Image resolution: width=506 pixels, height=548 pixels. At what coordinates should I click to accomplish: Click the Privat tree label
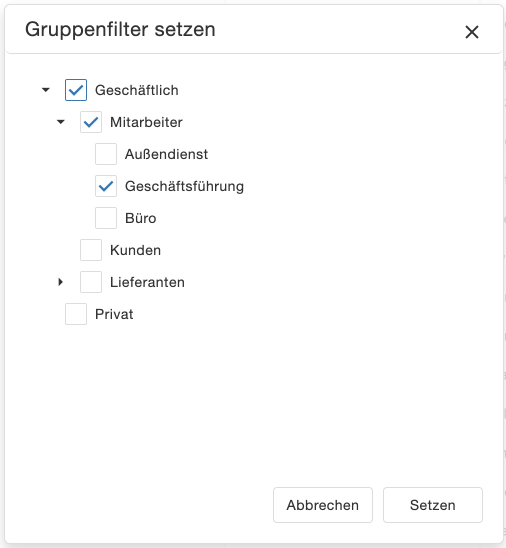[x=114, y=314]
